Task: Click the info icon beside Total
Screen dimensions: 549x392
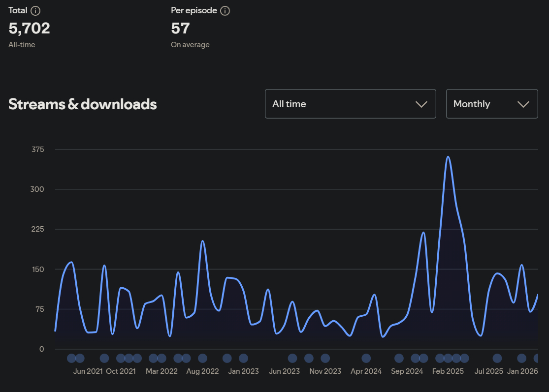Action: (35, 11)
